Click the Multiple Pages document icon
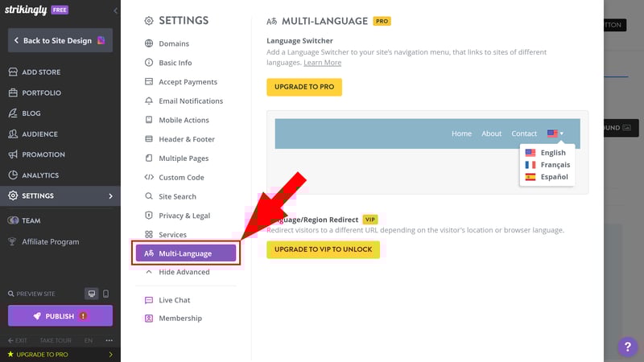 click(149, 158)
